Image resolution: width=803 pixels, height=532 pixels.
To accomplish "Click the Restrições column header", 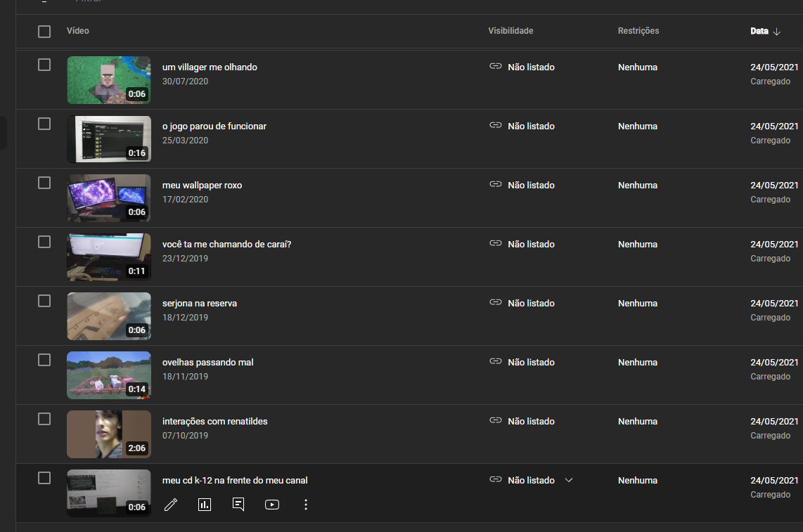I will pyautogui.click(x=638, y=31).
